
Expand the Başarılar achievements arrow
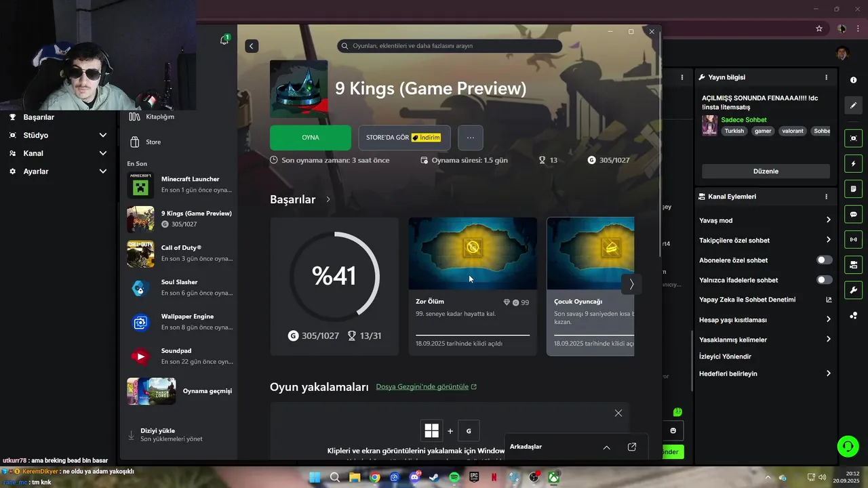coord(328,199)
